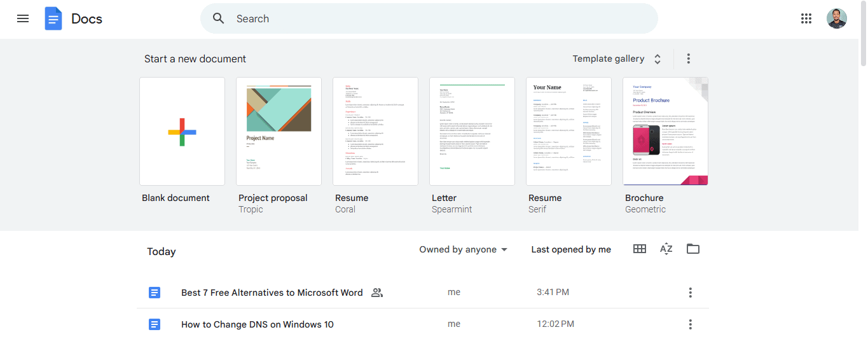Screen dimensions: 868x353
Task: Switch to grid view
Action: tap(640, 249)
